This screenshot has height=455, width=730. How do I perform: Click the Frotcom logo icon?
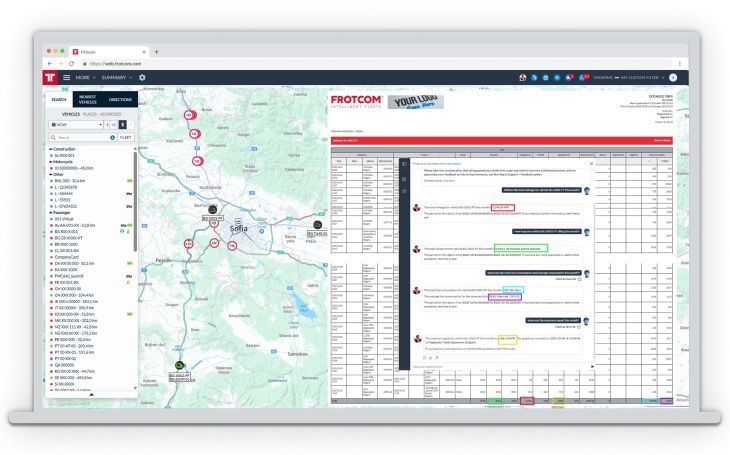[49, 77]
